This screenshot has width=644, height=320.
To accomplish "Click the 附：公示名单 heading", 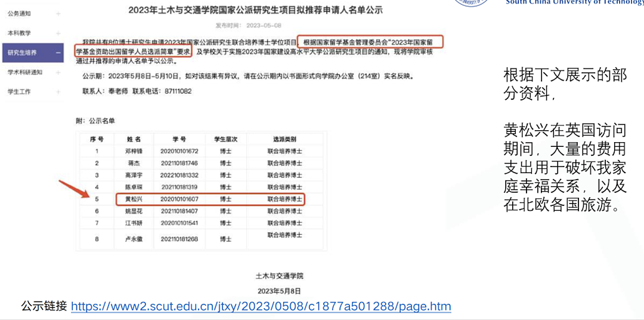I will (x=95, y=121).
